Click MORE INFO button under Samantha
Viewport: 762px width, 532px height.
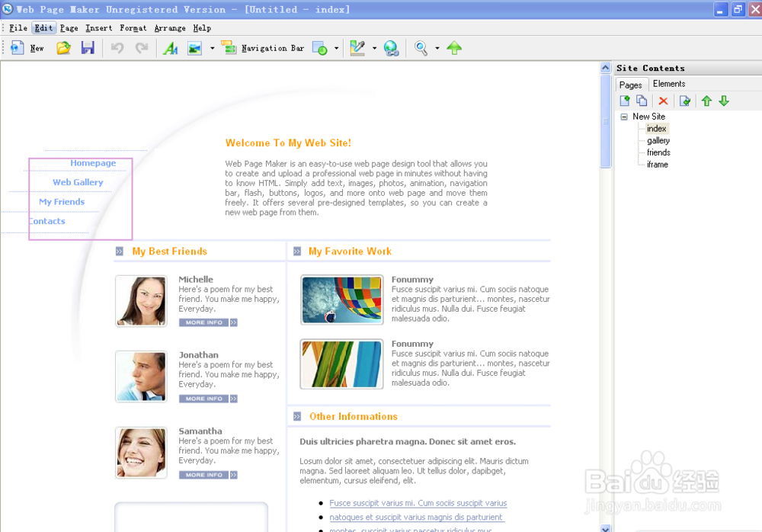[x=208, y=475]
